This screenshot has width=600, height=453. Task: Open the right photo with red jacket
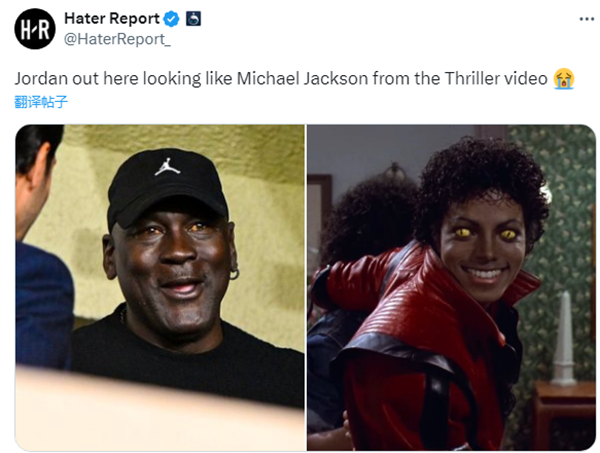[x=452, y=287]
